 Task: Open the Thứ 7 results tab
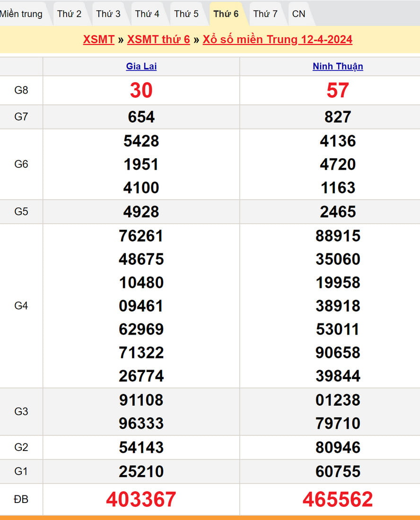265,14
